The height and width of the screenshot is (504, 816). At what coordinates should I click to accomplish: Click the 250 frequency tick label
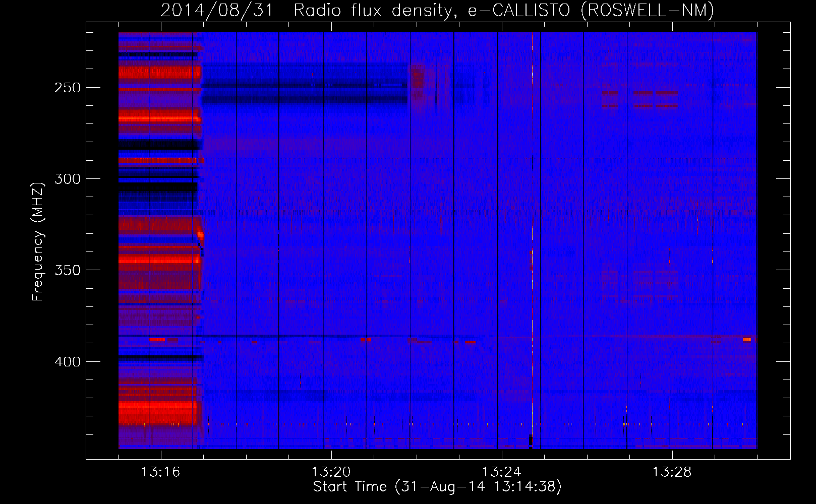[68, 88]
